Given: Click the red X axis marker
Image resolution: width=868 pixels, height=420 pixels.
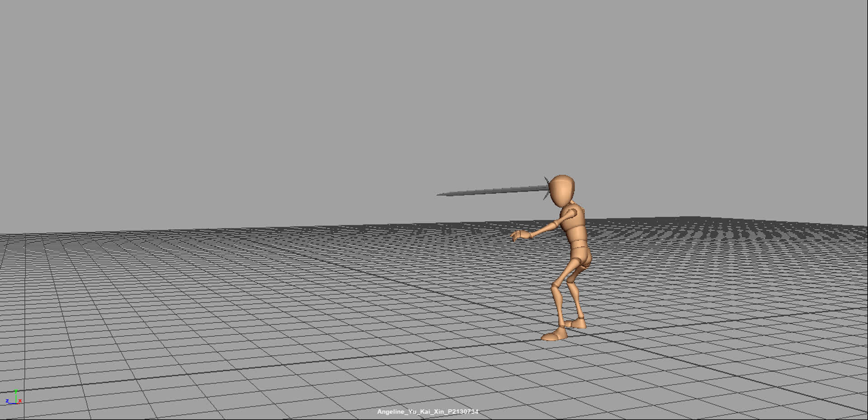Looking at the screenshot, I should pos(18,403).
